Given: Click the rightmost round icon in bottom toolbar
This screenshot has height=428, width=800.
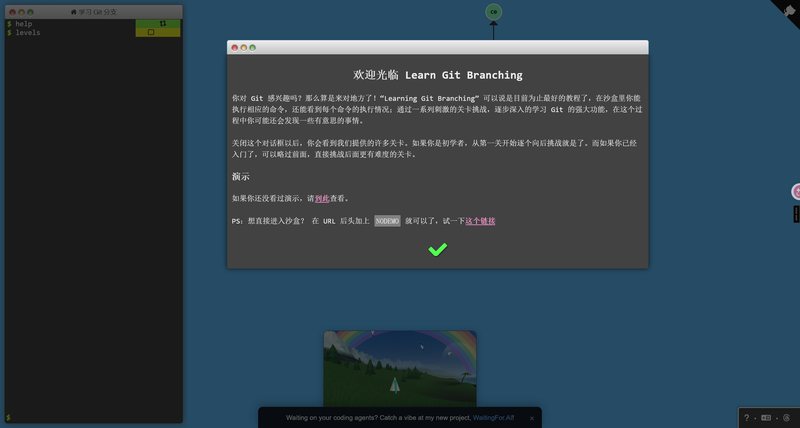Looking at the screenshot, I should [x=786, y=418].
